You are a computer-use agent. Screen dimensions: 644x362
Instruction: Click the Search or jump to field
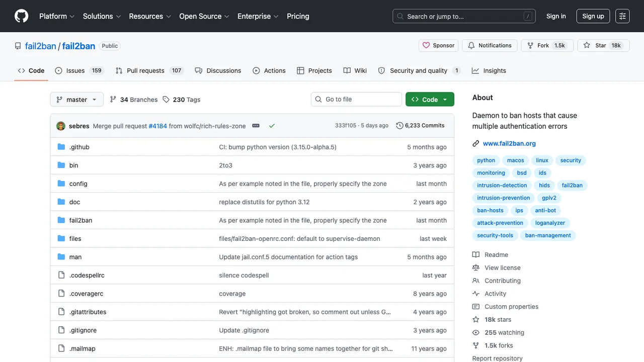pyautogui.click(x=464, y=16)
